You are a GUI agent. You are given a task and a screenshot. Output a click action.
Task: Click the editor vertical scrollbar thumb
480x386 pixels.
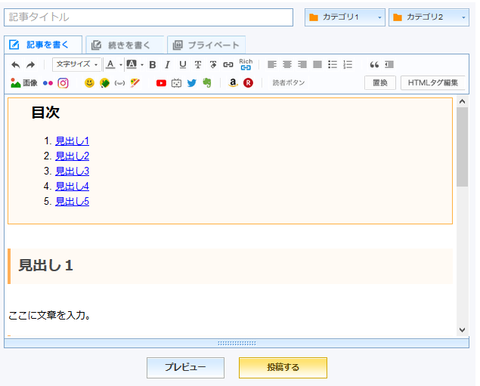point(462,147)
